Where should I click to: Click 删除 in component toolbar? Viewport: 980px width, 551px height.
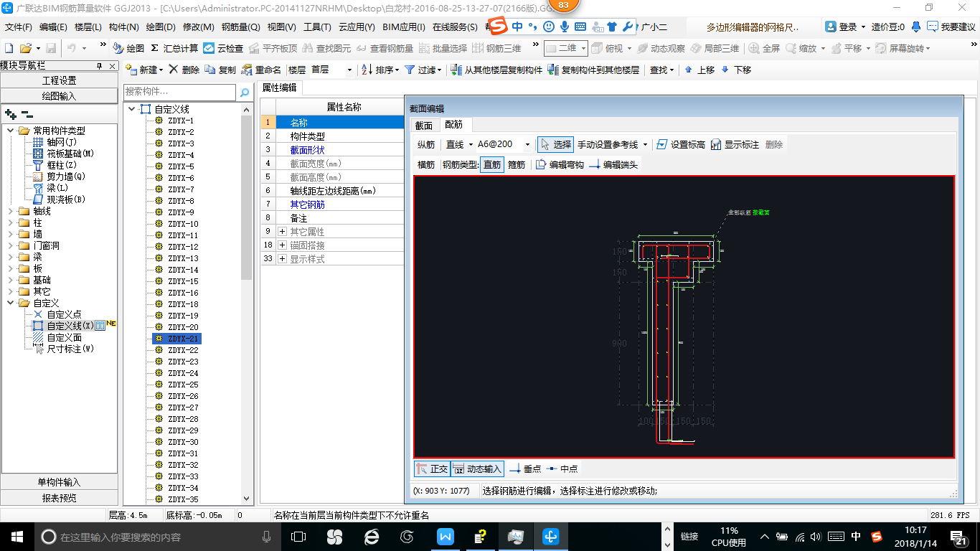(184, 70)
